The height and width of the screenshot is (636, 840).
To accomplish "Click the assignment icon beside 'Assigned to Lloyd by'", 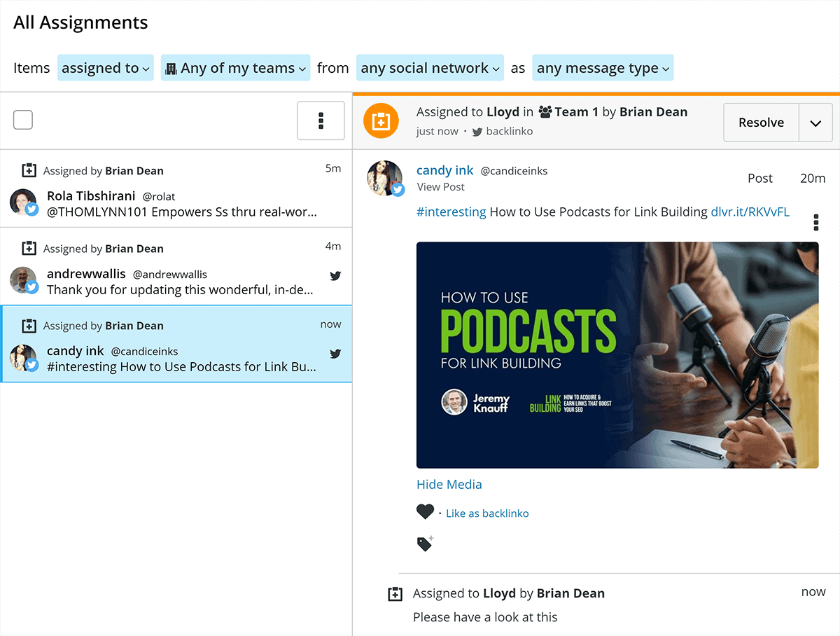I will 395,594.
